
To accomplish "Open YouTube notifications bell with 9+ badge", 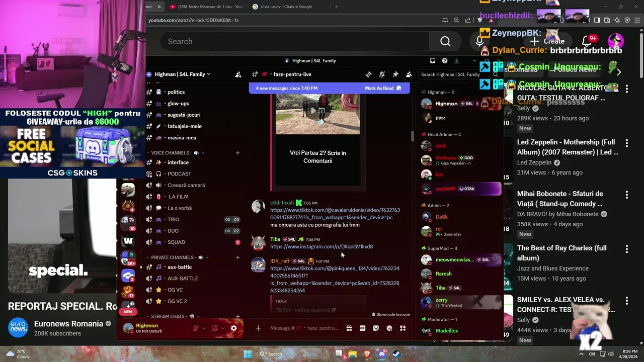I will tap(587, 41).
